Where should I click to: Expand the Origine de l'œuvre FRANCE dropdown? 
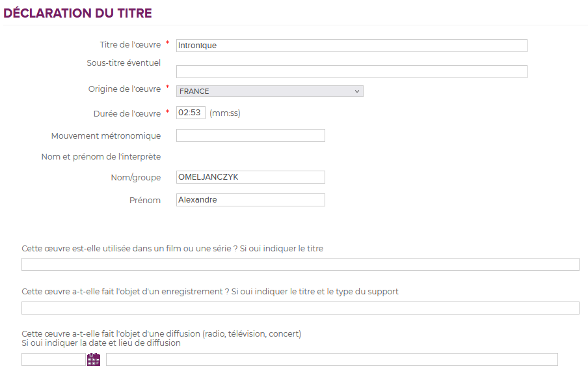tap(270, 91)
